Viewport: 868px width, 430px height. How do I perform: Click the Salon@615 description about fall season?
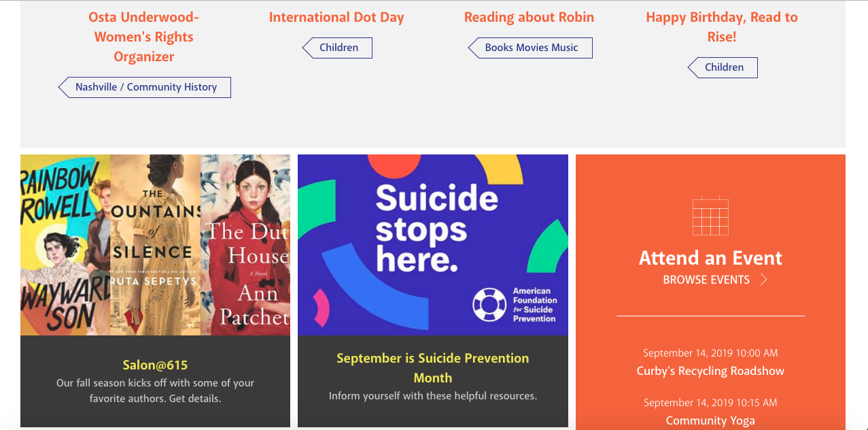tap(155, 391)
